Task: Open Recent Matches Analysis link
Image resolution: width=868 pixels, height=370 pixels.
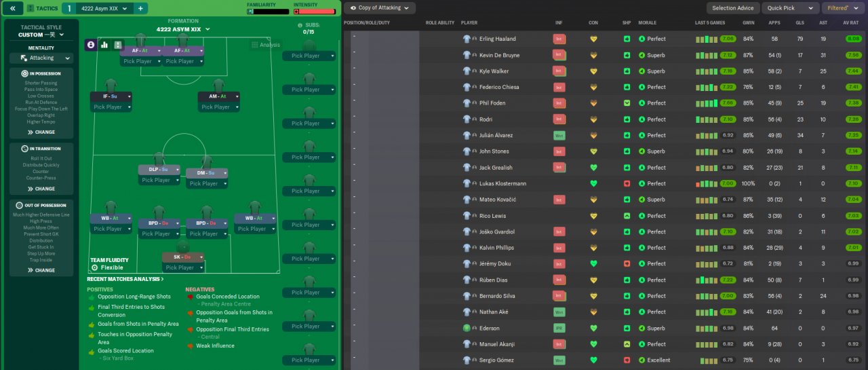Action: pyautogui.click(x=125, y=279)
